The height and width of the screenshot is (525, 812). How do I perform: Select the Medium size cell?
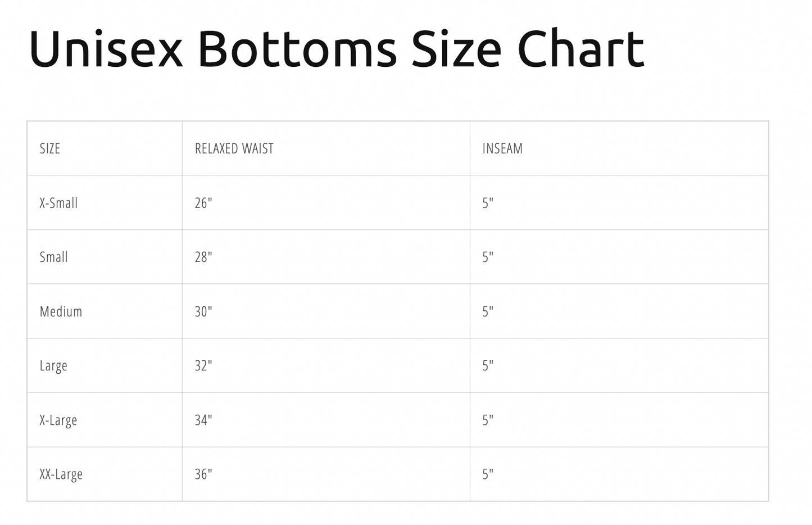61,311
